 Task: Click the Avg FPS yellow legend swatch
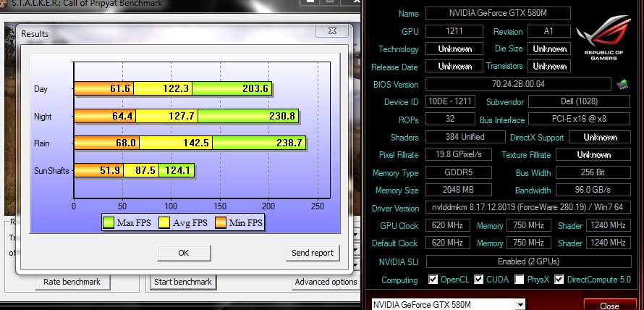164,223
